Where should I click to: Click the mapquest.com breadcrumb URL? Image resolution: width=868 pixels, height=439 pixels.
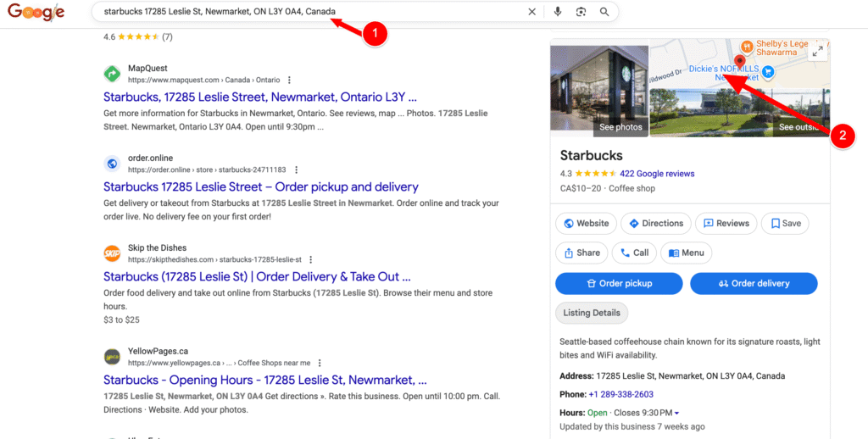point(203,81)
